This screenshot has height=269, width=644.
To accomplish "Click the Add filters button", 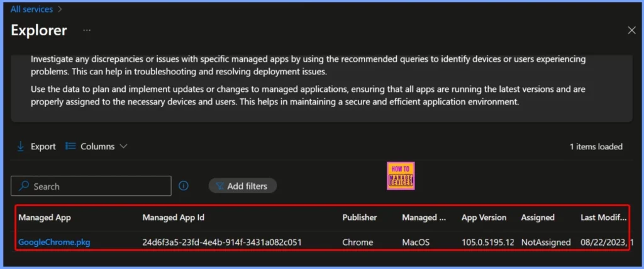I will click(243, 186).
